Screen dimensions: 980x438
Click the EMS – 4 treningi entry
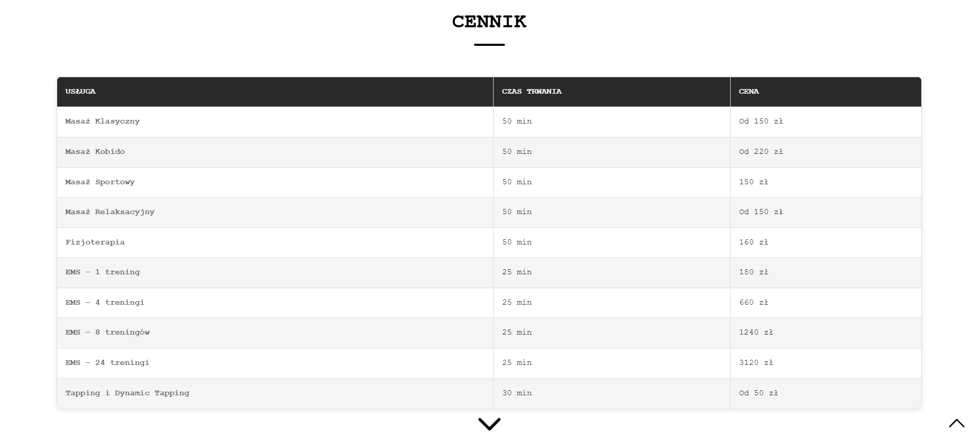[x=105, y=303]
